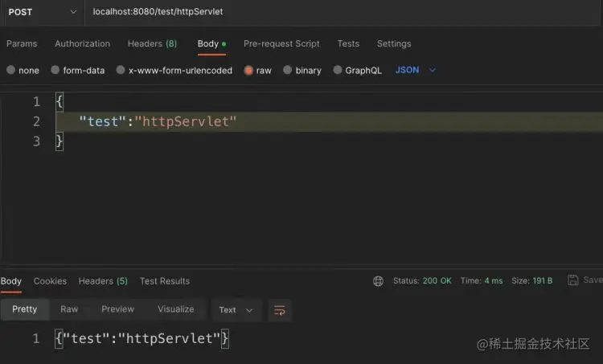Open the Pre-request Script tab
The width and height of the screenshot is (603, 364).
click(x=281, y=44)
